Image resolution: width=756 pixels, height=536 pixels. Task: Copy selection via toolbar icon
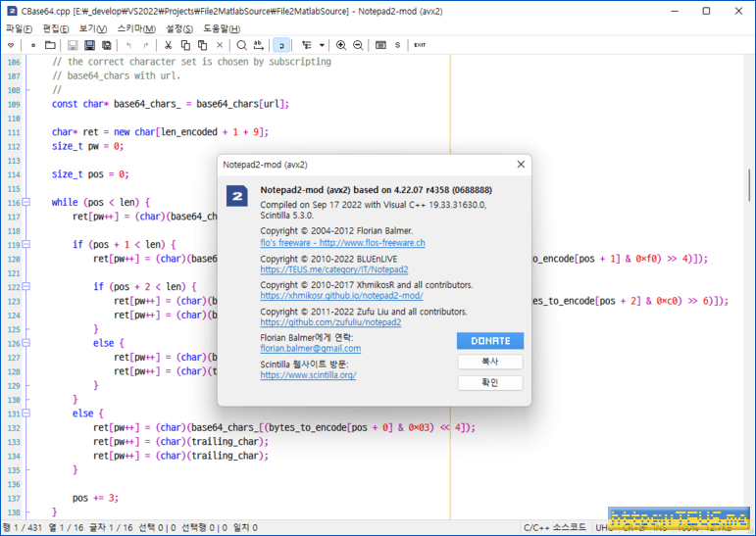[185, 45]
